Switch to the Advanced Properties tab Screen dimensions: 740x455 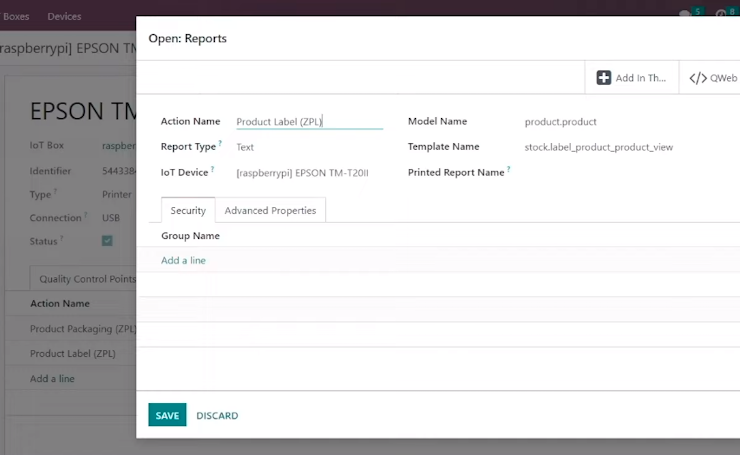(x=270, y=211)
